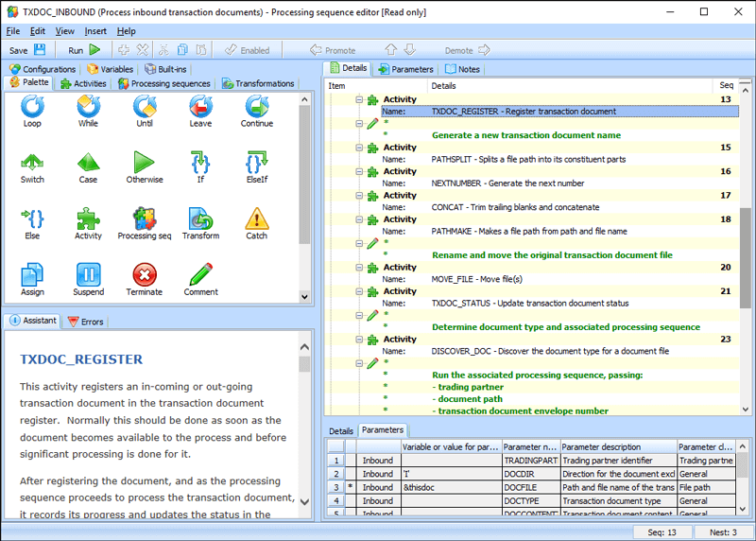The image size is (756, 541).
Task: Click the Terminate palette icon
Action: (x=144, y=275)
